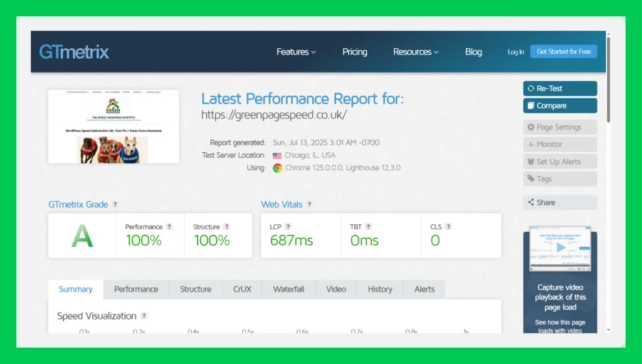The height and width of the screenshot is (364, 642).
Task: Open the Waterfall tab
Action: coord(288,289)
